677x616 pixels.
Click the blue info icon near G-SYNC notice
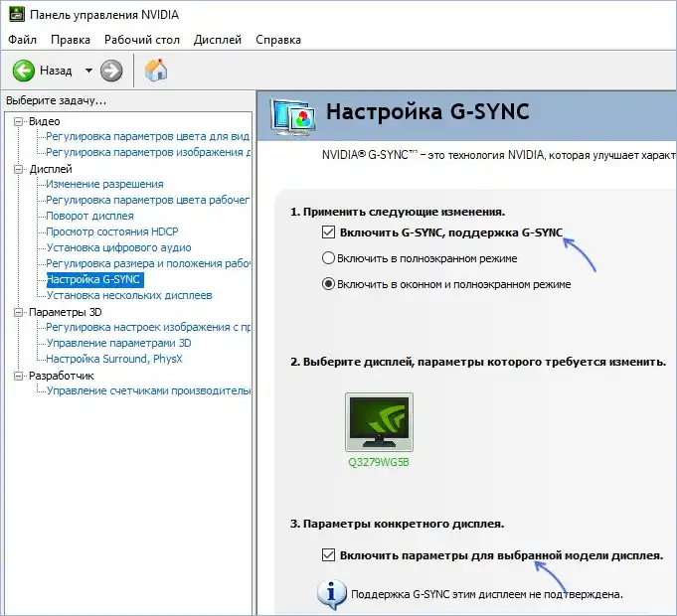coord(332,594)
